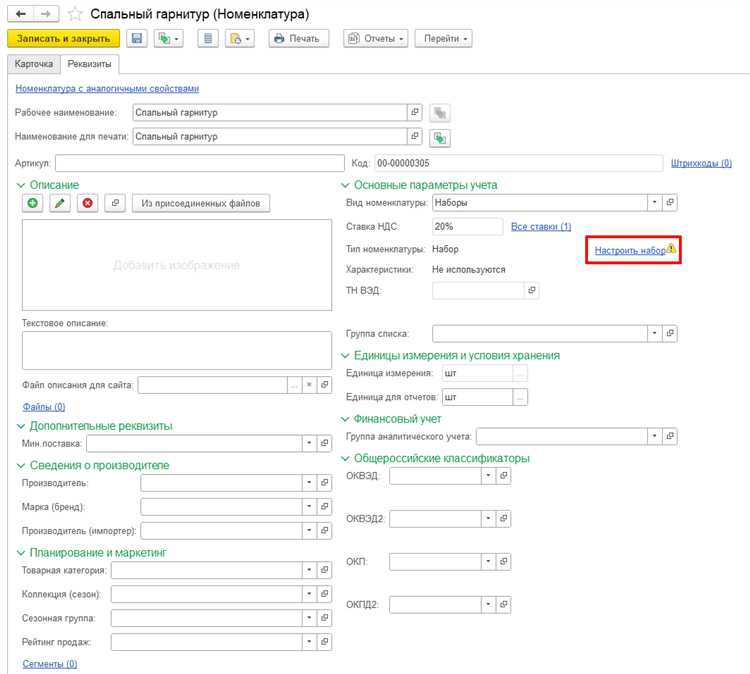Fill the print name via the green copy icon
This screenshot has height=674, width=750.
[x=440, y=138]
